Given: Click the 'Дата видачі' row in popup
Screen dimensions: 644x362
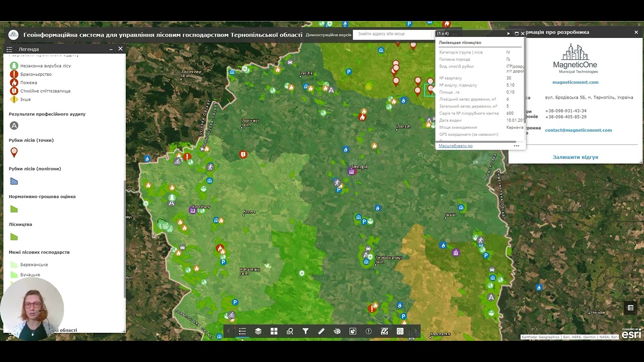Looking at the screenshot, I should tap(480, 120).
